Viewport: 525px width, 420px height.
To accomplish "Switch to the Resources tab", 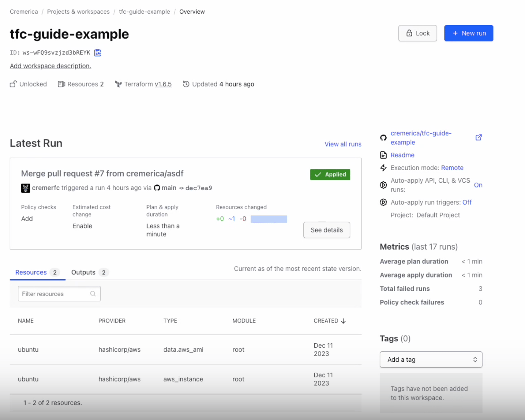I will (x=37, y=272).
